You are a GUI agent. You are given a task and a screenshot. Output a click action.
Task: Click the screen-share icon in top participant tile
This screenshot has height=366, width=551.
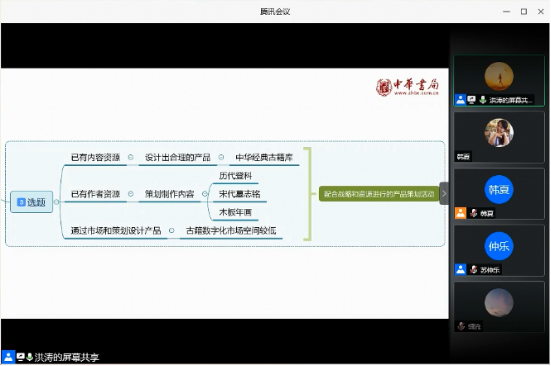click(x=472, y=100)
